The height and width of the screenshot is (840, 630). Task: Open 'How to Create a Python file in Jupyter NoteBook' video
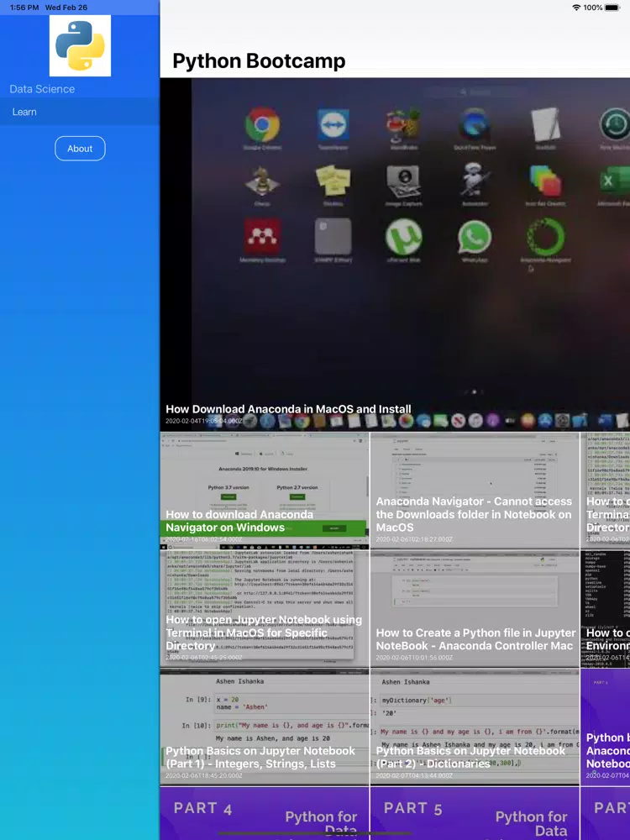(x=475, y=608)
